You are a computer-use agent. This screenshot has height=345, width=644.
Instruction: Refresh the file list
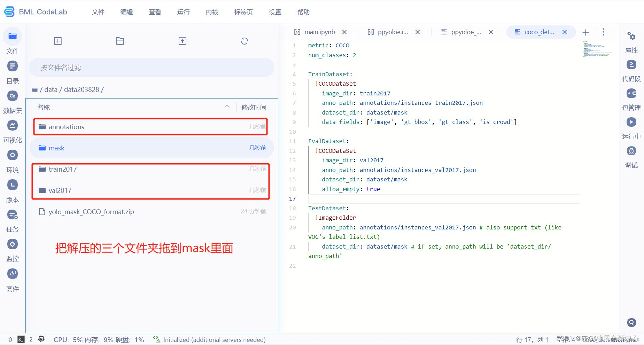tap(245, 41)
